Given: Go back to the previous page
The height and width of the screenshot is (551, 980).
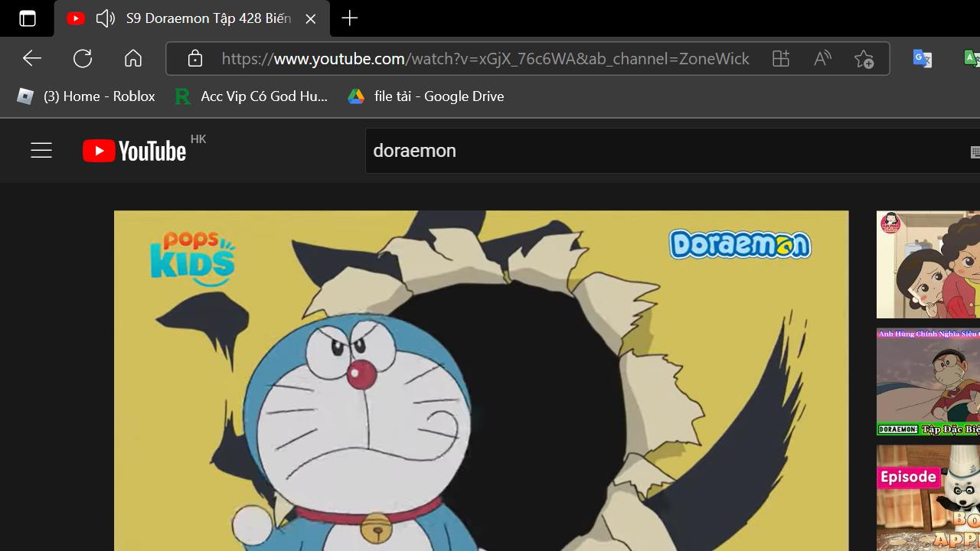Looking at the screenshot, I should point(31,58).
